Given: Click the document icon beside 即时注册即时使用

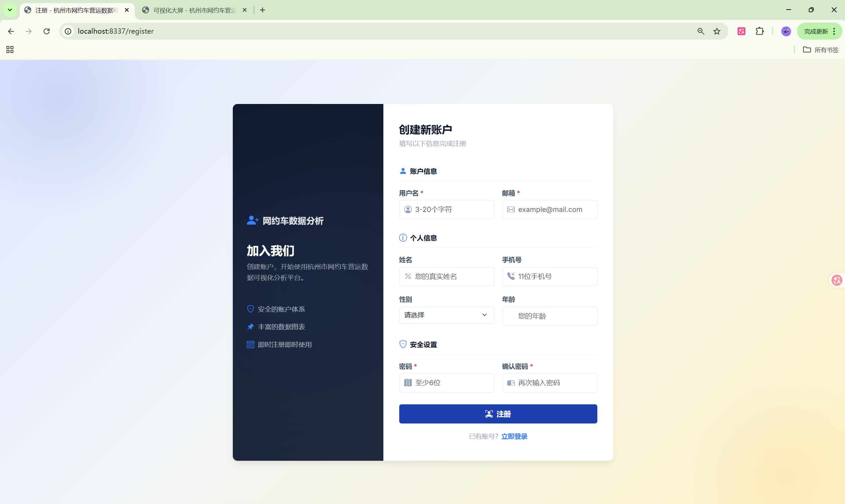Looking at the screenshot, I should point(250,344).
